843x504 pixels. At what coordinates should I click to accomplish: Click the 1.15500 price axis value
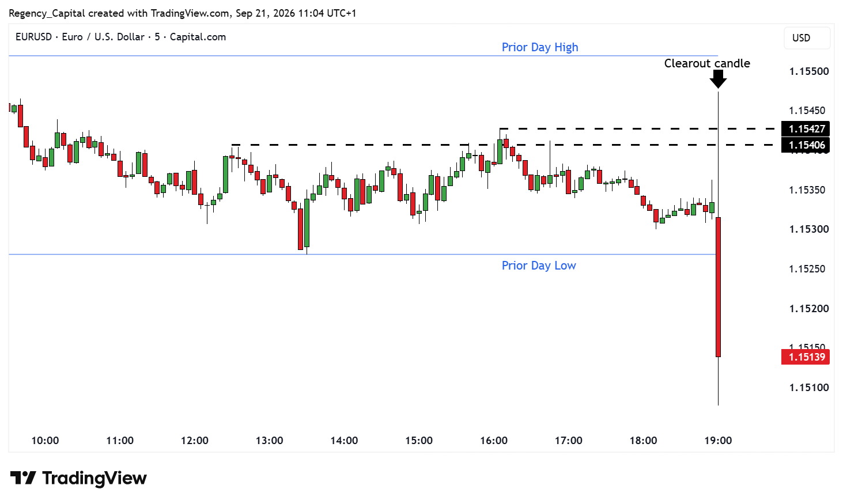[x=809, y=71]
